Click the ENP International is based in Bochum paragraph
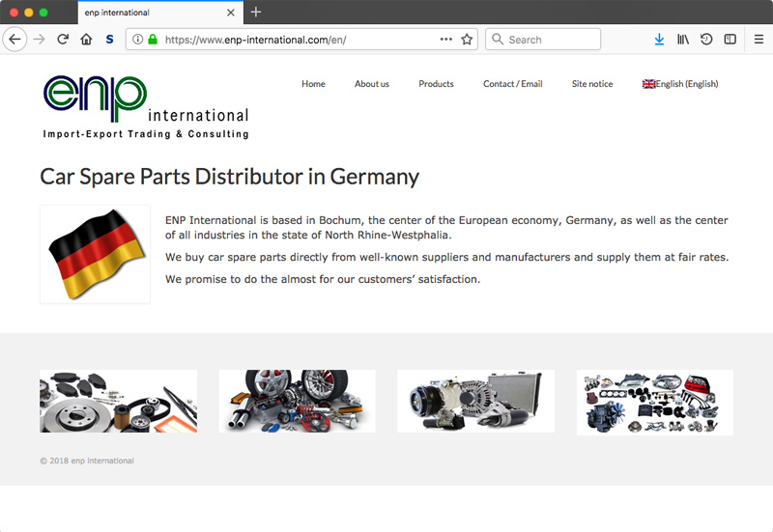 446,228
